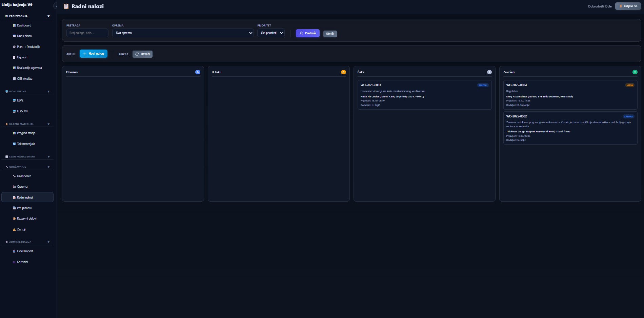Click the Realizacija ugovora icon
This screenshot has width=644, height=318.
(x=14, y=68)
